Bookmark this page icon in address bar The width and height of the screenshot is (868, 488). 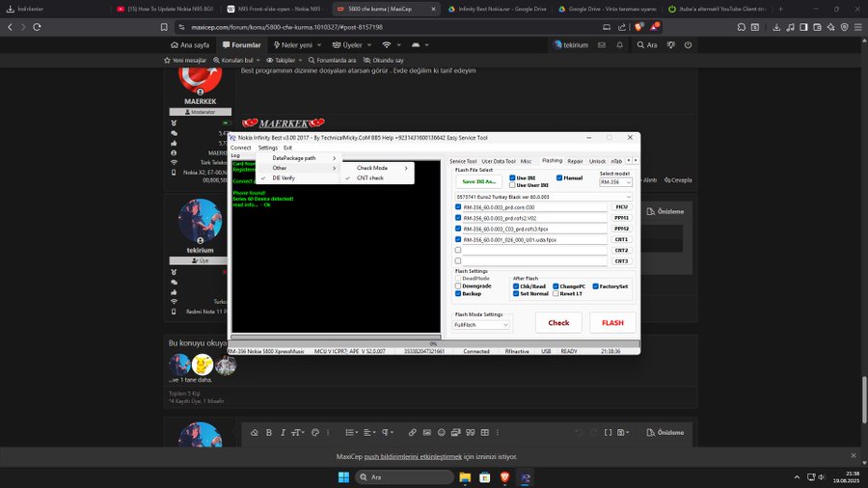[164, 27]
